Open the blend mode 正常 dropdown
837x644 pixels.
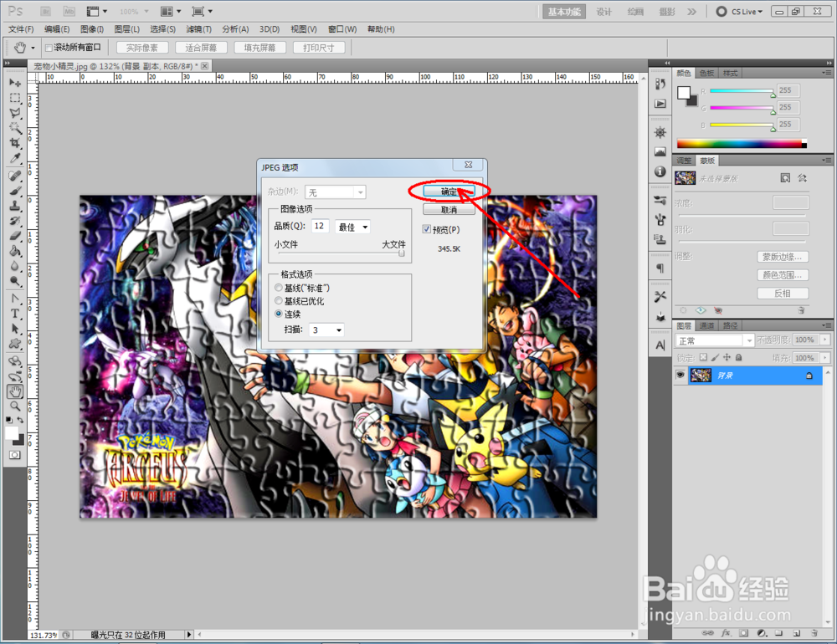pos(714,340)
